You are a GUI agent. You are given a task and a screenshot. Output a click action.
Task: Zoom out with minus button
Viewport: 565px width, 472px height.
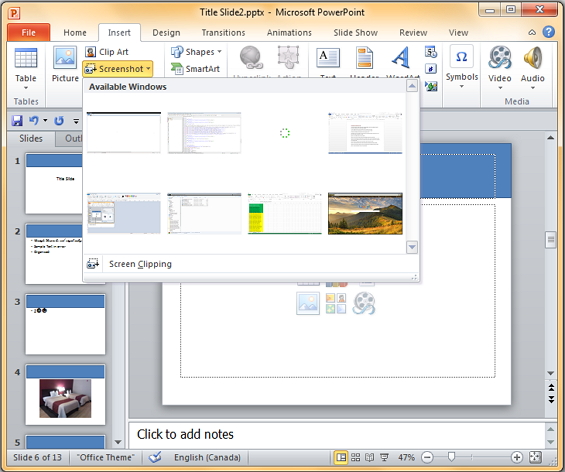click(x=427, y=457)
